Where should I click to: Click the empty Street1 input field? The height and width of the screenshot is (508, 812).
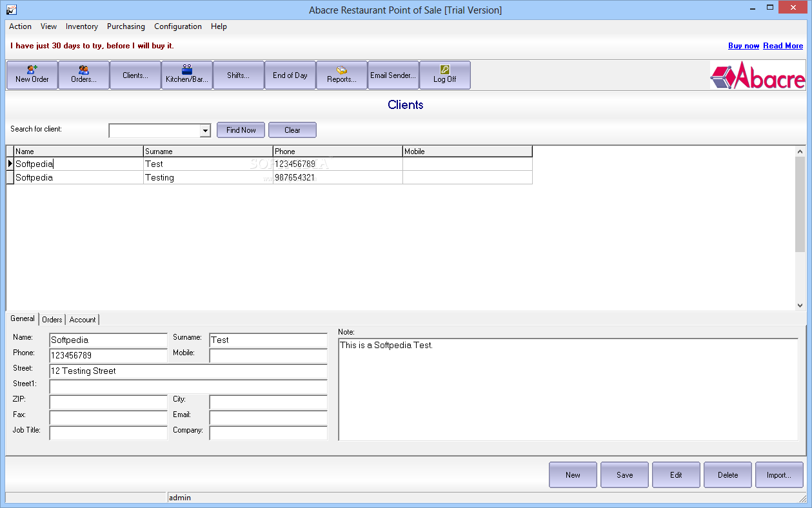(x=188, y=387)
